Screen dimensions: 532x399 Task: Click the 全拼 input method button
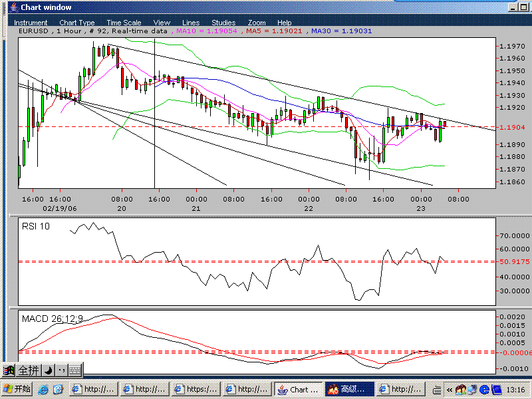tap(29, 370)
